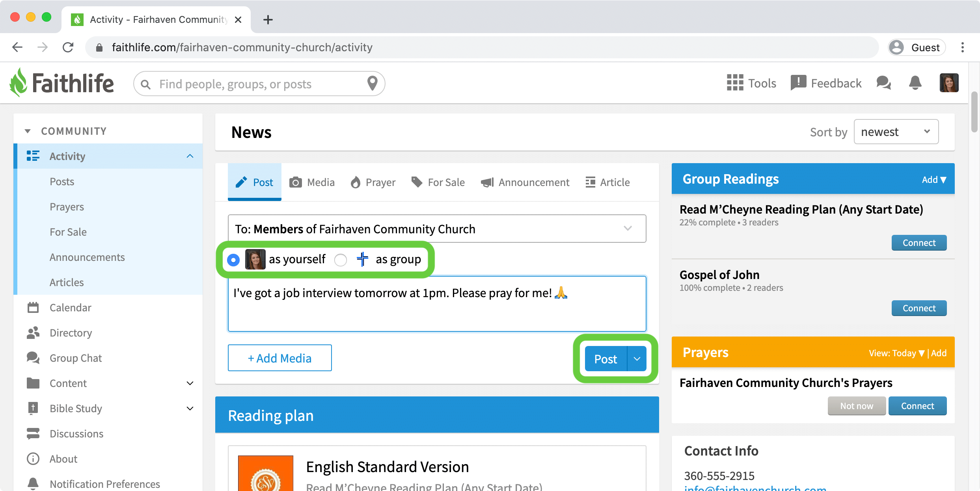Click the Bible Study icon

(x=33, y=408)
